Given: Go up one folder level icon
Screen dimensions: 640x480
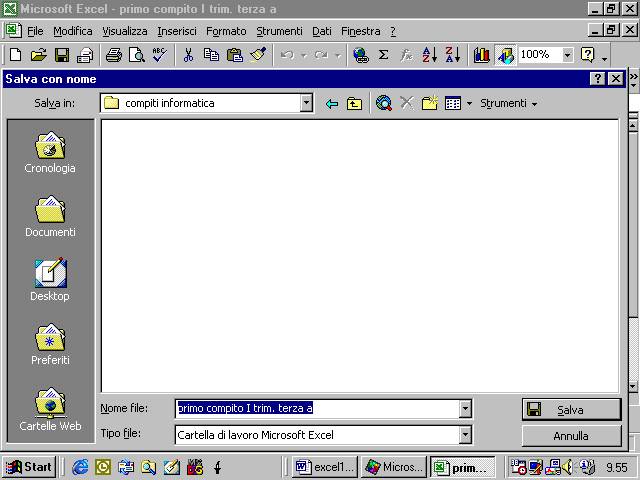Looking at the screenshot, I should point(354,104).
